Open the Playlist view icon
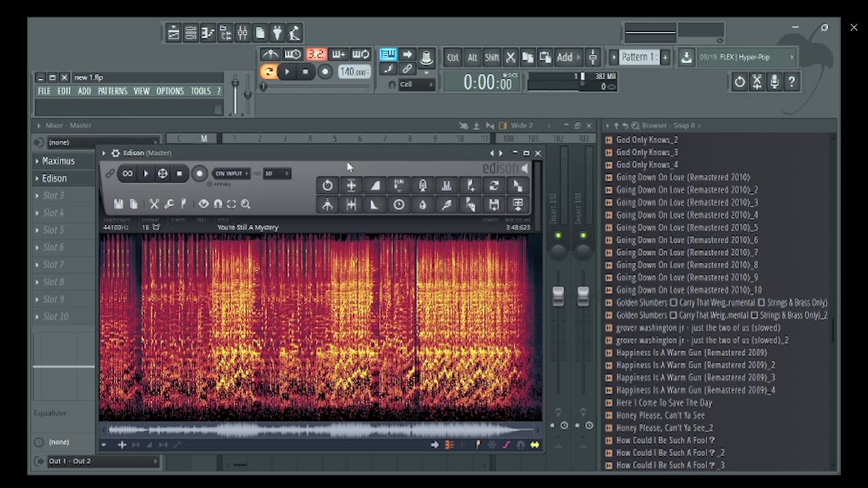This screenshot has width=868, height=488. pyautogui.click(x=174, y=33)
